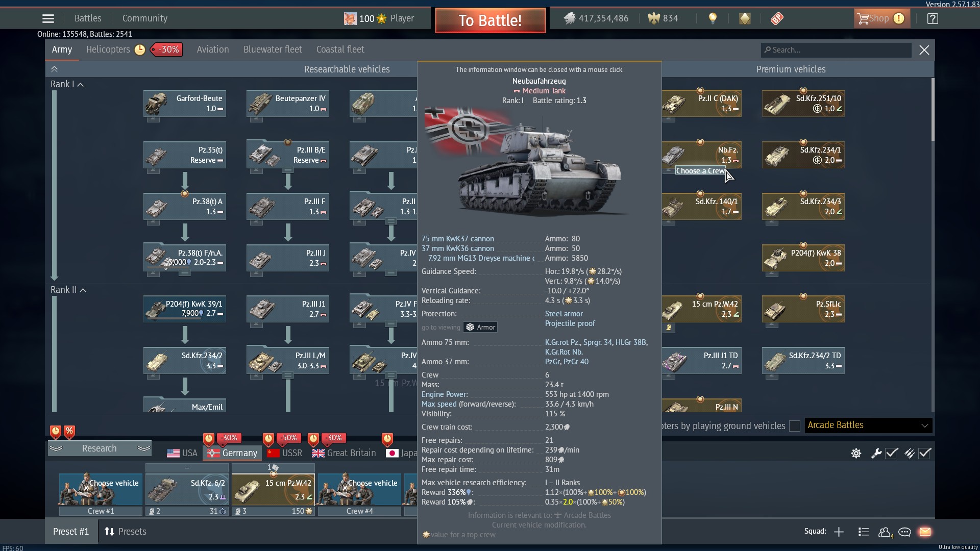Click the research tree vertical scrollbar

click(x=933, y=110)
